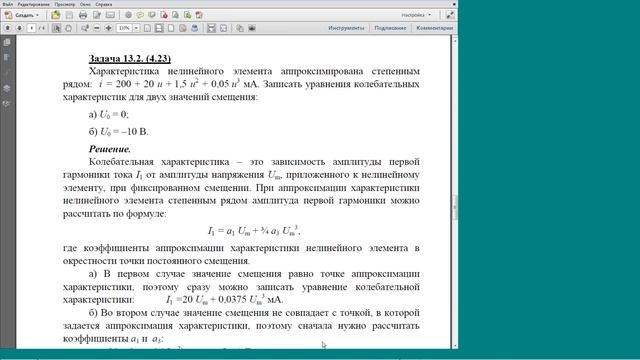Click the single page view icon

[171, 28]
